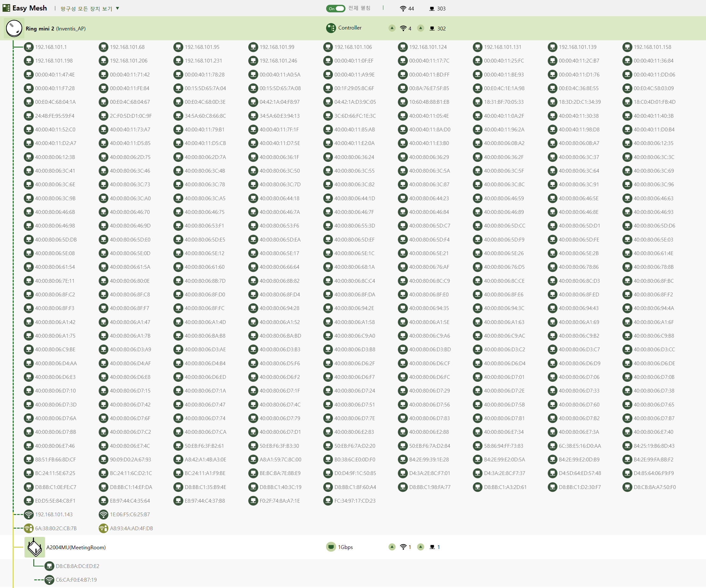Click the Controller text label

(x=350, y=28)
